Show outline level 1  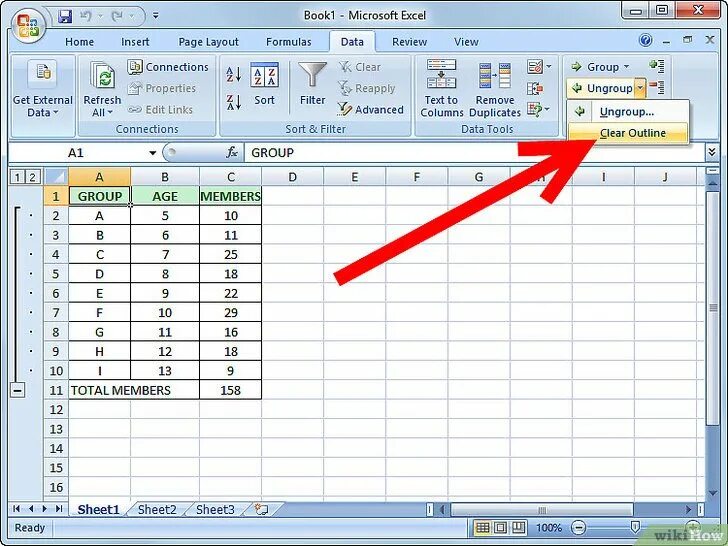pyautogui.click(x=17, y=177)
